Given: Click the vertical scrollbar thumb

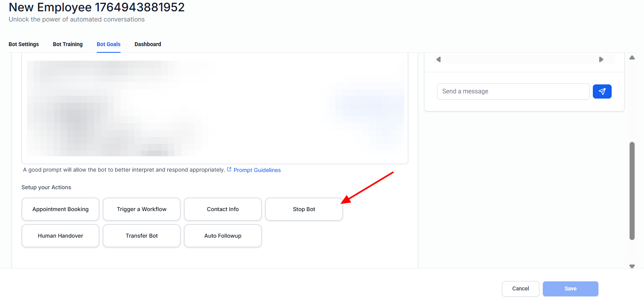Looking at the screenshot, I should click(632, 191).
